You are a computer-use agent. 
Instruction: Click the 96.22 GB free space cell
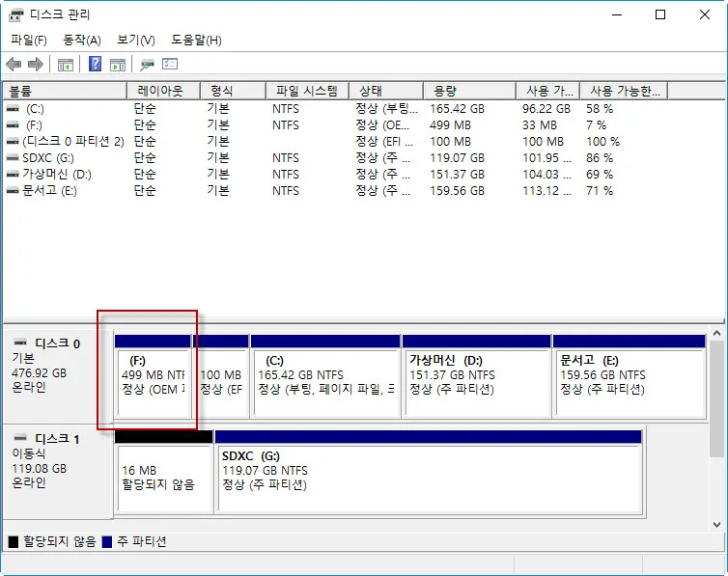546,109
